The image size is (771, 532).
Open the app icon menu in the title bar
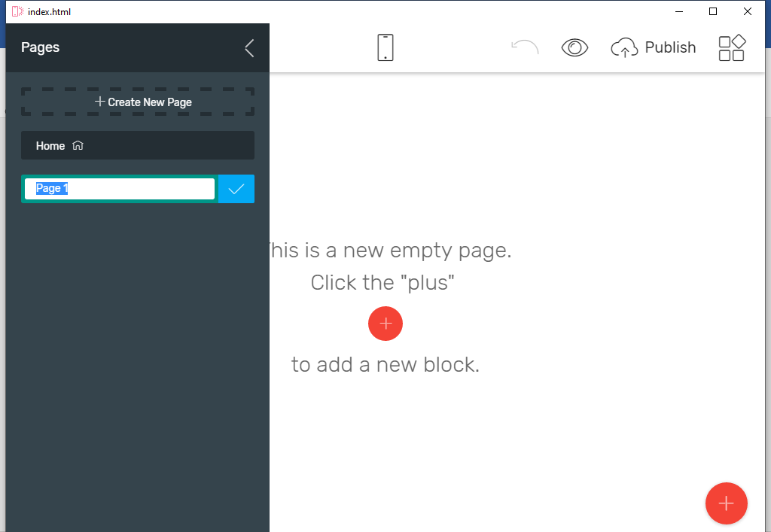click(x=17, y=11)
